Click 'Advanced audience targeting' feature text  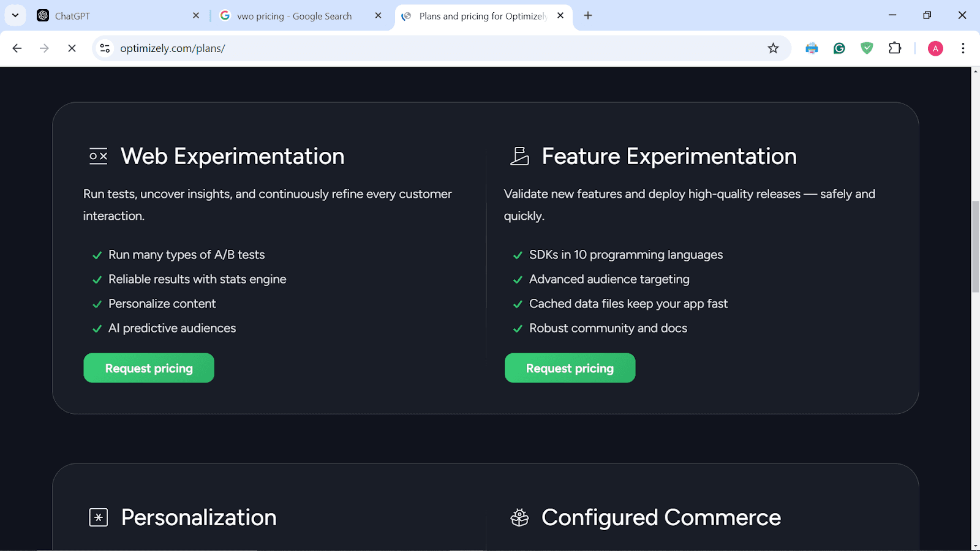(609, 279)
